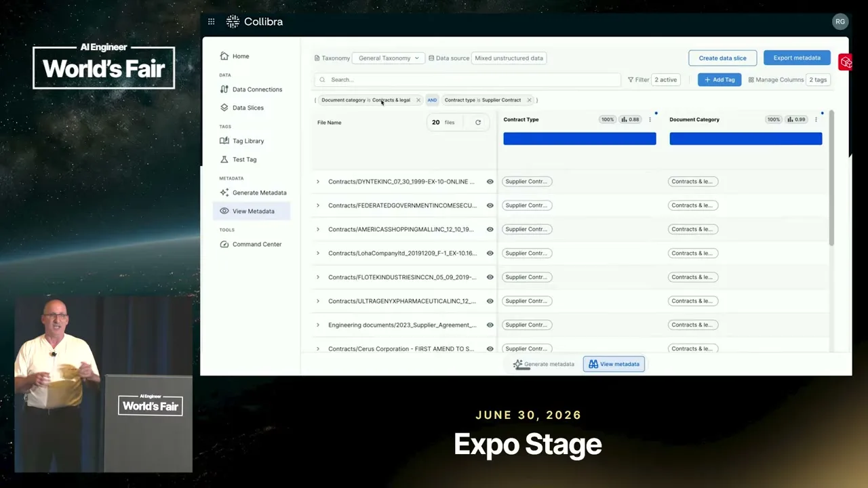This screenshot has height=488, width=868.
Task: Preview the LohaCompanyltd file via eye icon
Action: (x=490, y=253)
